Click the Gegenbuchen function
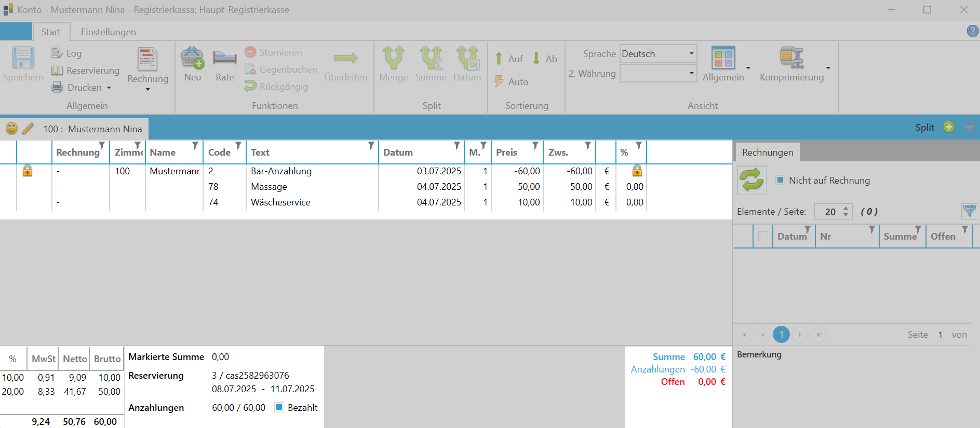Viewport: 980px width, 428px height. 280,69
